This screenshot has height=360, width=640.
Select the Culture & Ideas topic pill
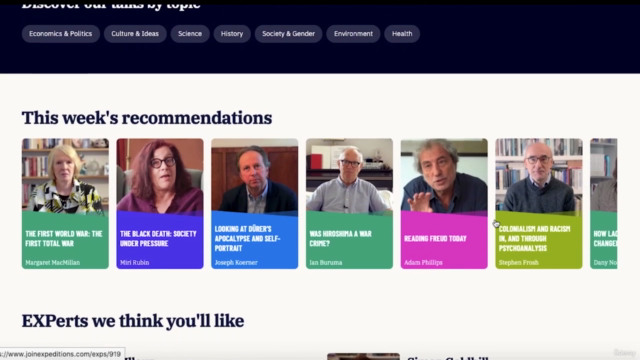[x=135, y=33]
